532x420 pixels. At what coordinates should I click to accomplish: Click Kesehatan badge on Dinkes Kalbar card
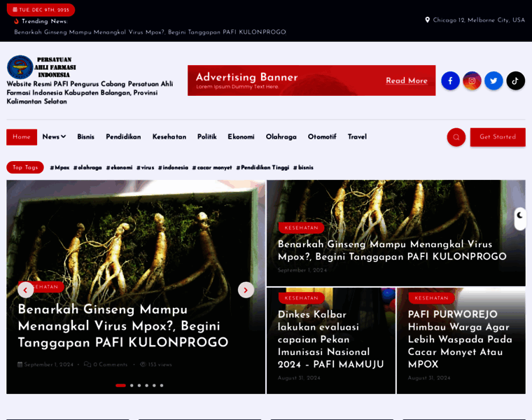click(301, 298)
